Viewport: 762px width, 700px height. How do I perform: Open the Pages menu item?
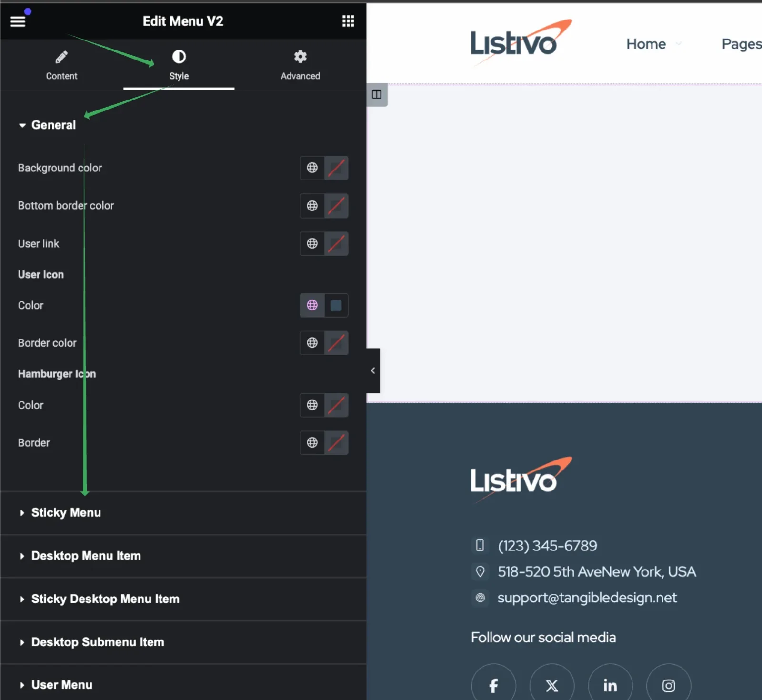(x=742, y=44)
